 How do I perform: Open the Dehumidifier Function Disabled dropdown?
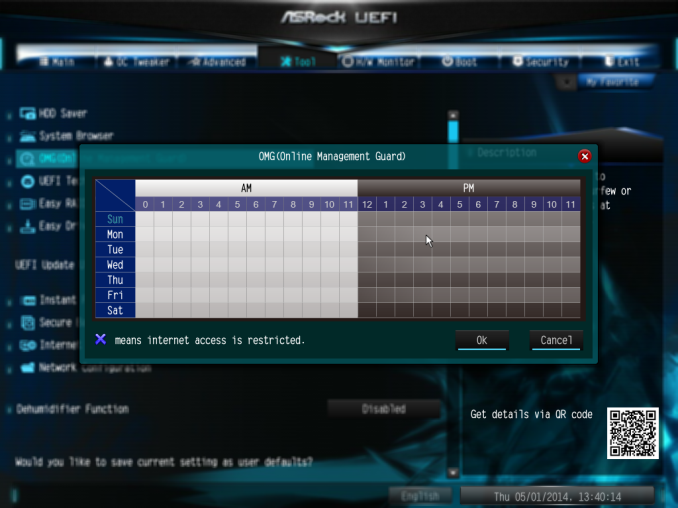click(x=384, y=409)
